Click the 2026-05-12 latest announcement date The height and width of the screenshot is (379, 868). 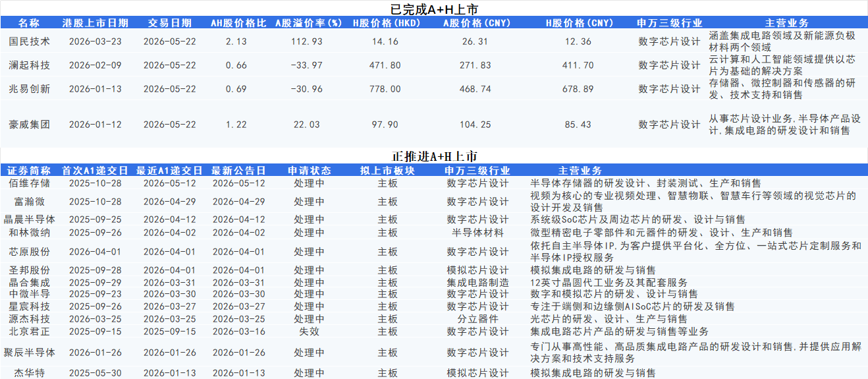point(238,183)
